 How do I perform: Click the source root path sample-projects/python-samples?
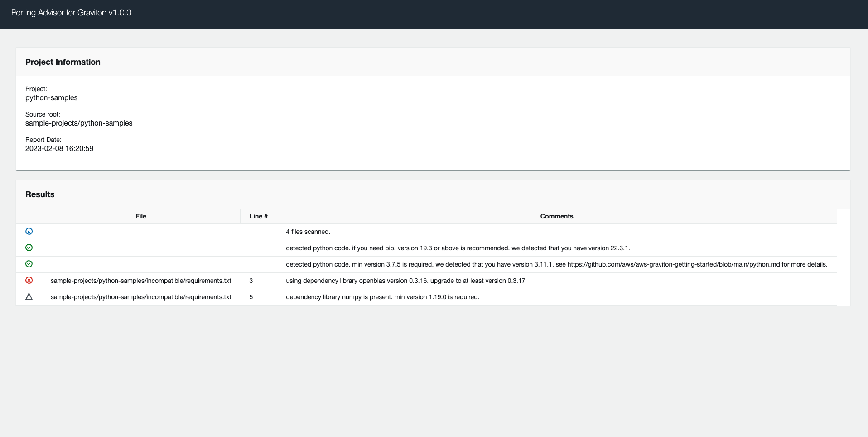79,123
